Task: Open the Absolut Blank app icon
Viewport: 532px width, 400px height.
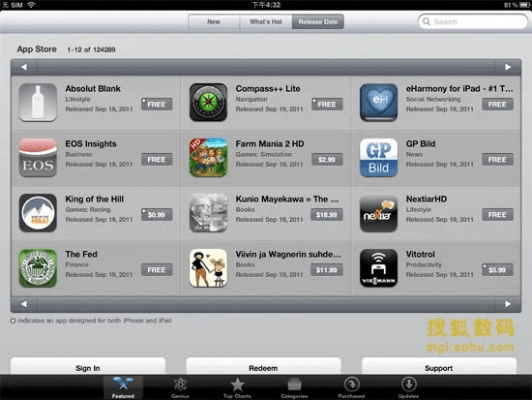Action: tap(38, 102)
